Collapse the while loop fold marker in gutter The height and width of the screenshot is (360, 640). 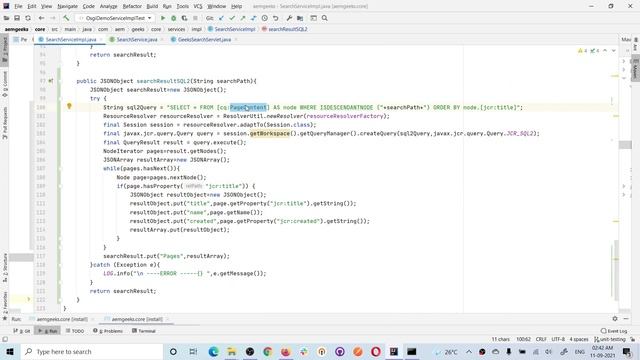click(60, 169)
